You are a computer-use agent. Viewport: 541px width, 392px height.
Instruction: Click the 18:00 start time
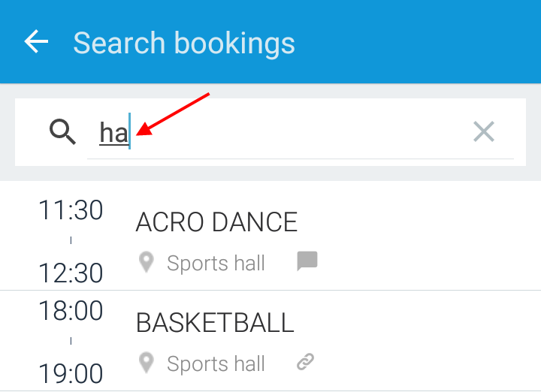71,311
